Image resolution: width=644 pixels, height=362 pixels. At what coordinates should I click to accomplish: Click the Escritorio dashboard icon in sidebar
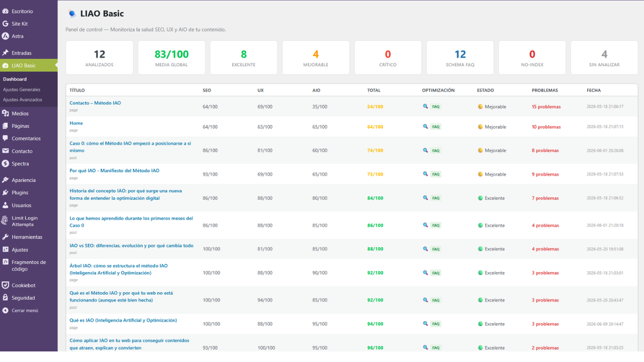6,11
